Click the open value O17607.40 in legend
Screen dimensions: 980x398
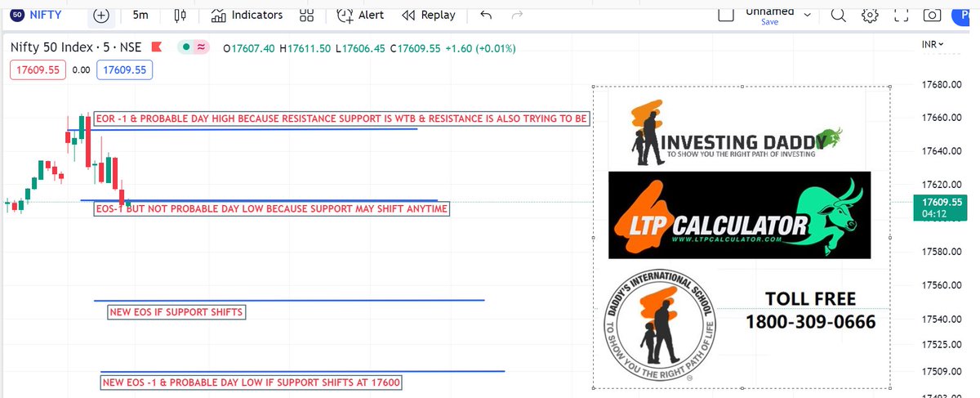point(250,49)
